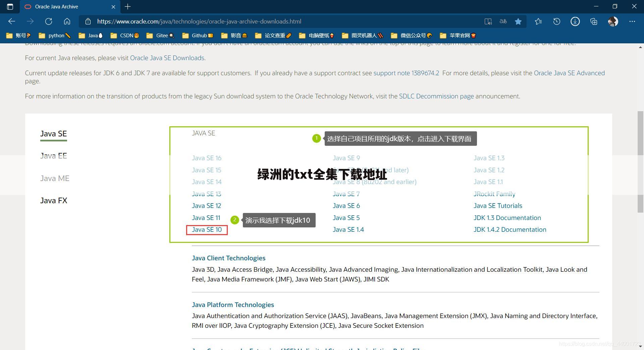Open the JDK 1.3 Documentation link
Image resolution: width=644 pixels, height=350 pixels.
(507, 218)
